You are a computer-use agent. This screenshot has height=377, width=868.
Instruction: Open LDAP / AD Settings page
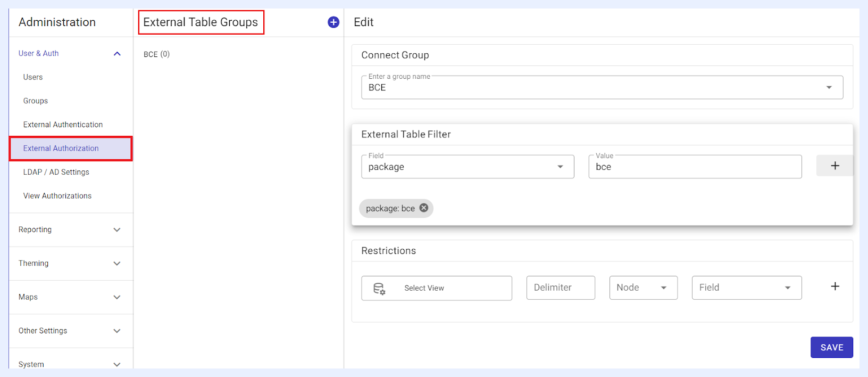tap(56, 172)
